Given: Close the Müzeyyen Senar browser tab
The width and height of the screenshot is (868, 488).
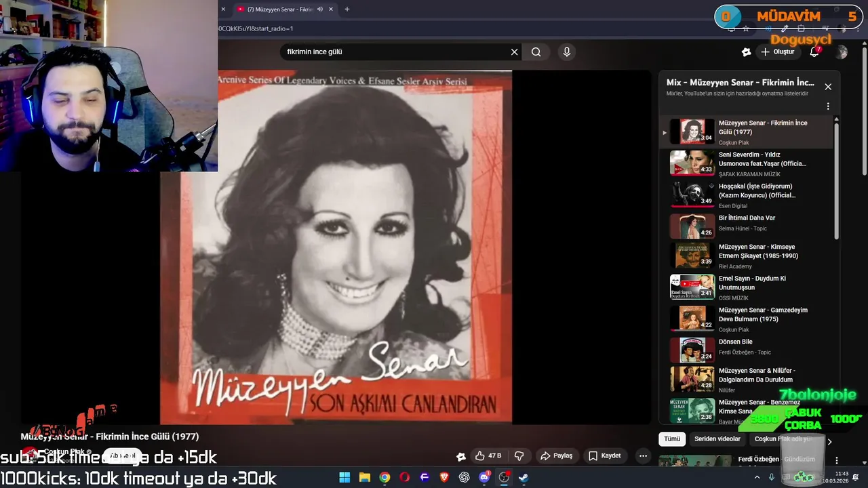Looking at the screenshot, I should pyautogui.click(x=331, y=9).
